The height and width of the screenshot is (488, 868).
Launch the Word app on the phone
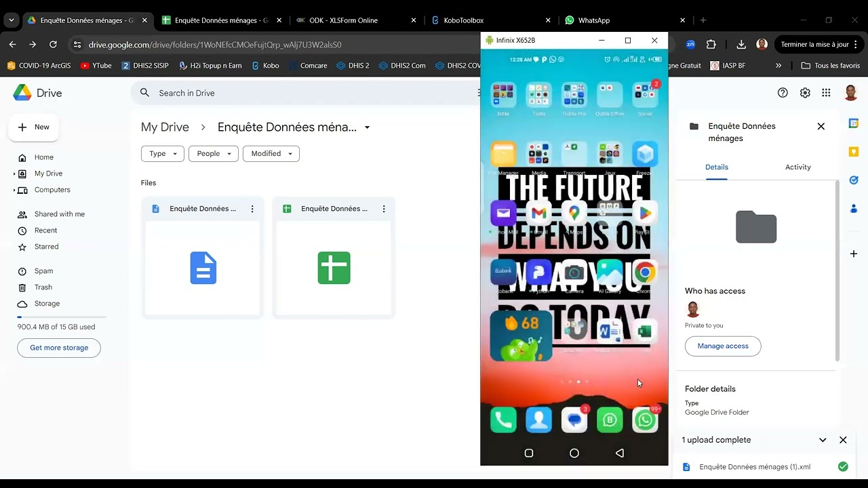click(x=609, y=331)
